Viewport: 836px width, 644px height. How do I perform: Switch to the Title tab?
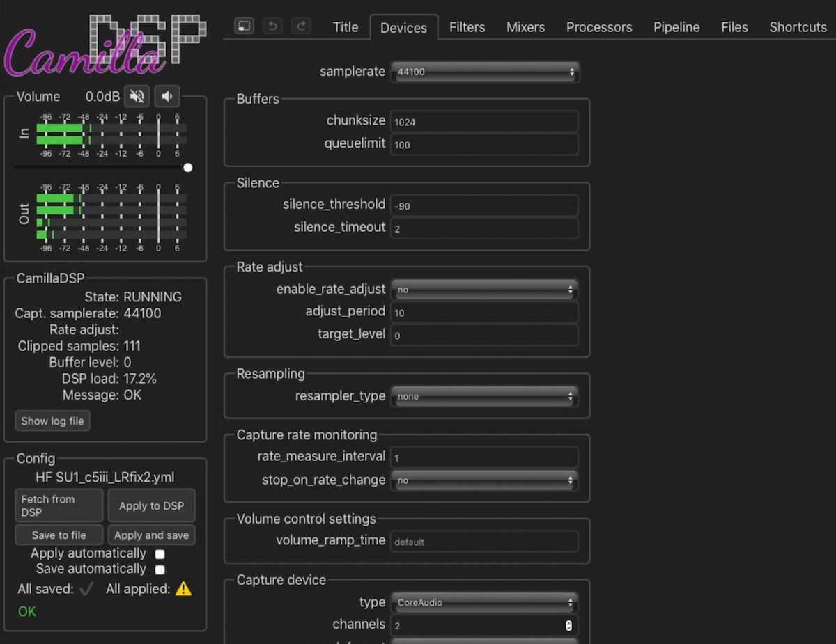point(346,27)
